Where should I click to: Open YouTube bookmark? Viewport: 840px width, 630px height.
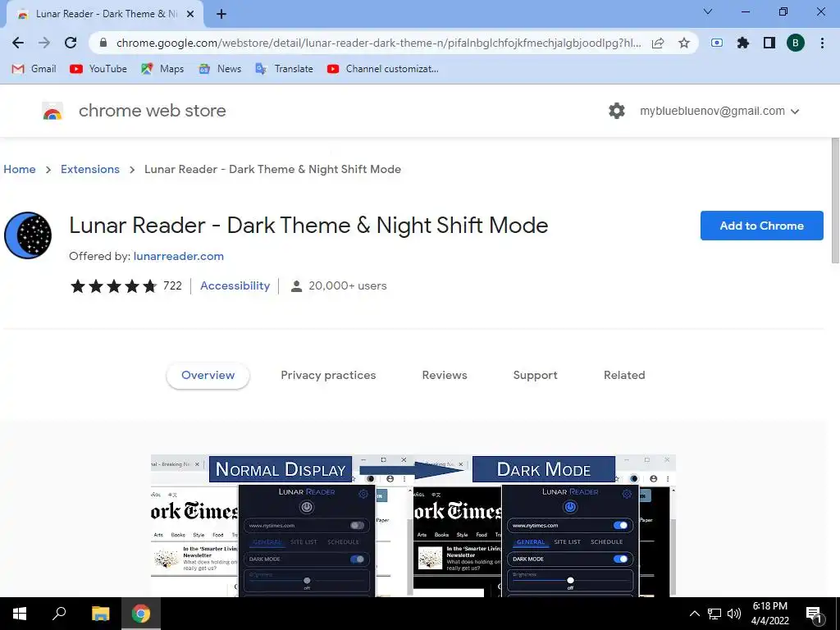[98, 69]
